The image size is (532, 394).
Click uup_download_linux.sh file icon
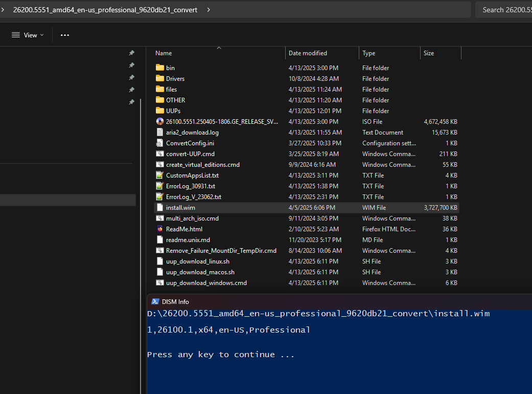point(160,261)
